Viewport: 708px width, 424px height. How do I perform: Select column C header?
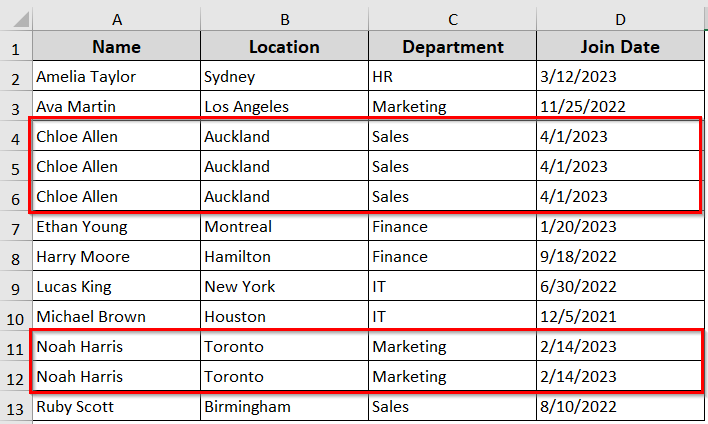[x=452, y=19]
